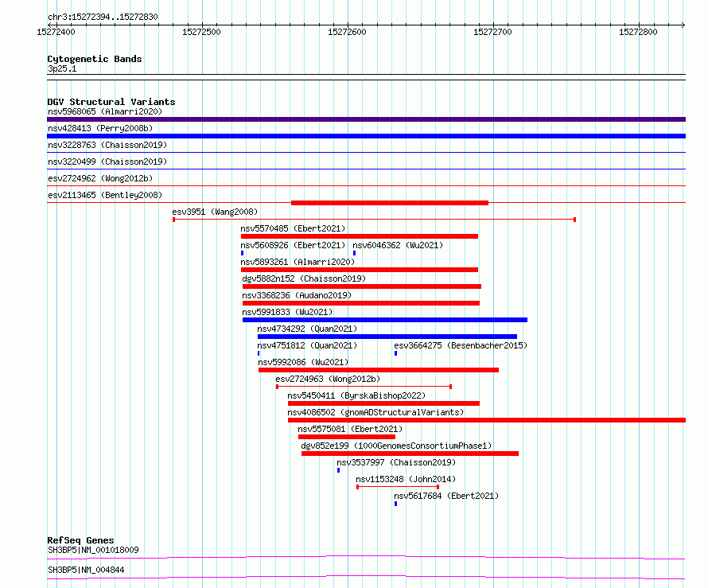Click small blue esv3664275 marker
Image resolution: width=708 pixels, height=588 pixels.
point(396,353)
